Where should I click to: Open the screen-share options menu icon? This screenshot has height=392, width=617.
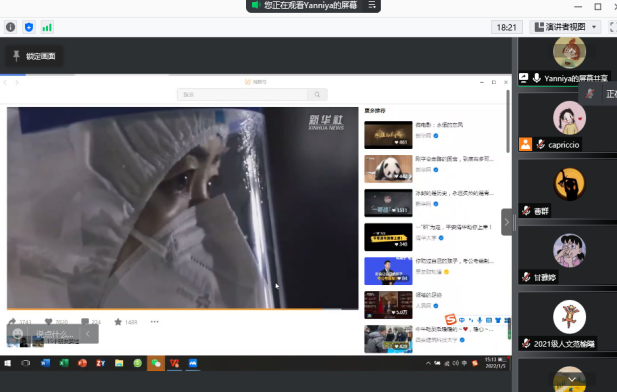[x=371, y=5]
